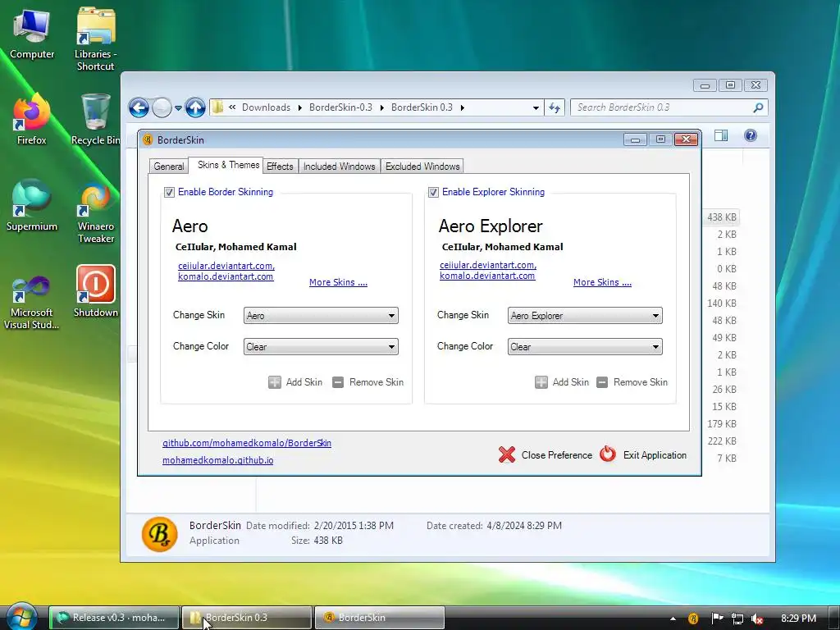Open the Action Center flag icon

tap(717, 619)
